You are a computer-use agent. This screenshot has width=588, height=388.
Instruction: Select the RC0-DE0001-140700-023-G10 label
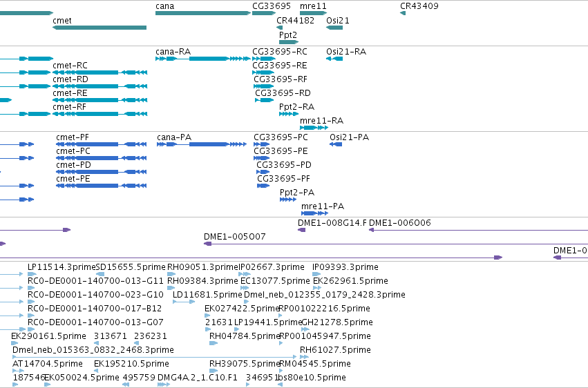click(x=95, y=295)
